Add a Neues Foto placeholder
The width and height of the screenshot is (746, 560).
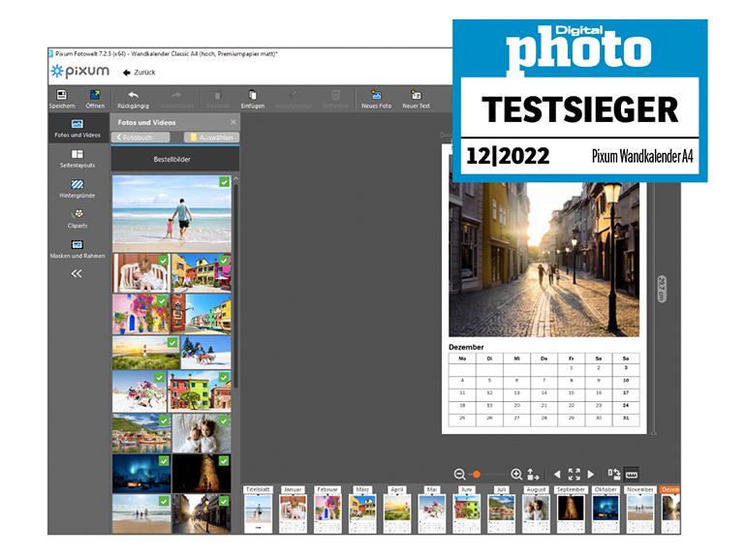pos(376,99)
